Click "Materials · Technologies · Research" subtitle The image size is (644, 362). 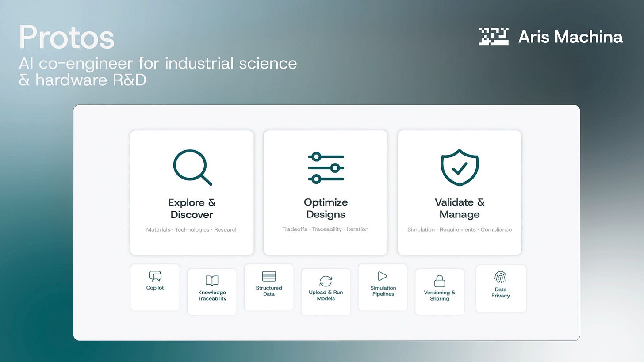pos(192,229)
